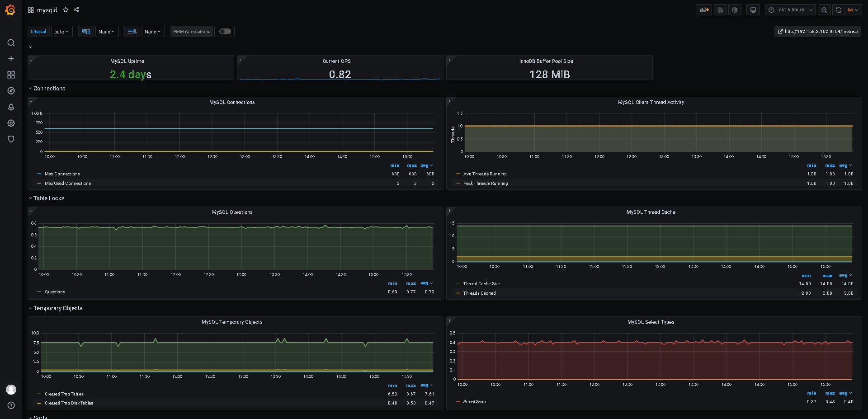Open the search icon in sidebar

pos(11,43)
